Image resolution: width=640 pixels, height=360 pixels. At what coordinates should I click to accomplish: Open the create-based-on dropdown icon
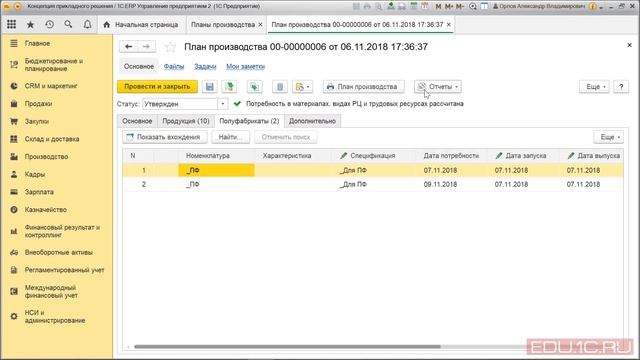pyautogui.click(x=302, y=87)
